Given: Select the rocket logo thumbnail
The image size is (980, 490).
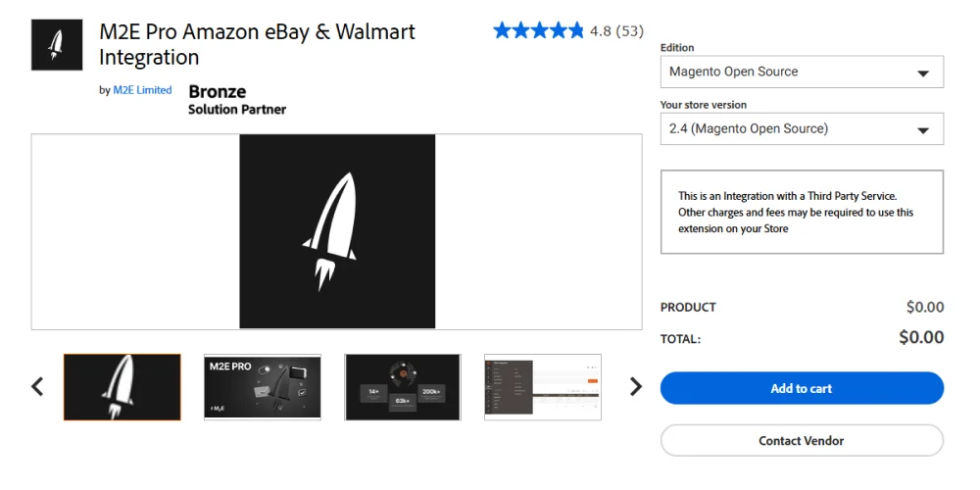Looking at the screenshot, I should click(x=122, y=387).
